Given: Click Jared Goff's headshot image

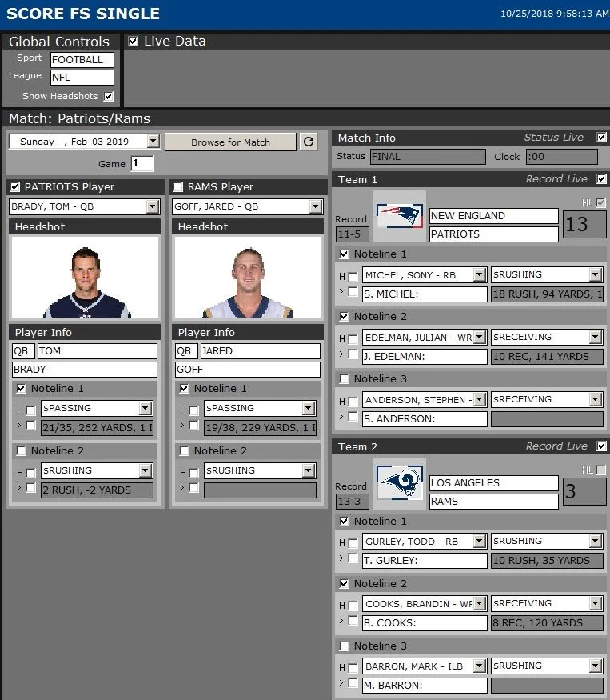Looking at the screenshot, I should pyautogui.click(x=248, y=277).
